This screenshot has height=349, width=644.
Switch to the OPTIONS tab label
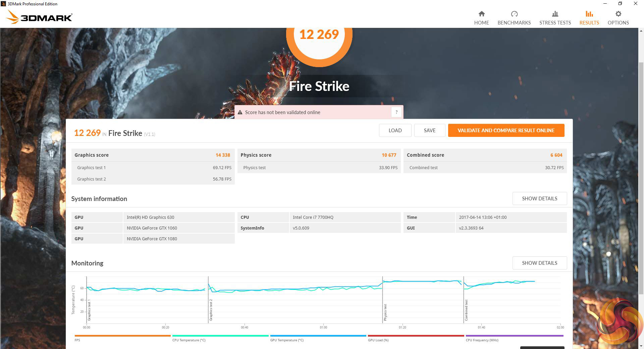pyautogui.click(x=618, y=23)
